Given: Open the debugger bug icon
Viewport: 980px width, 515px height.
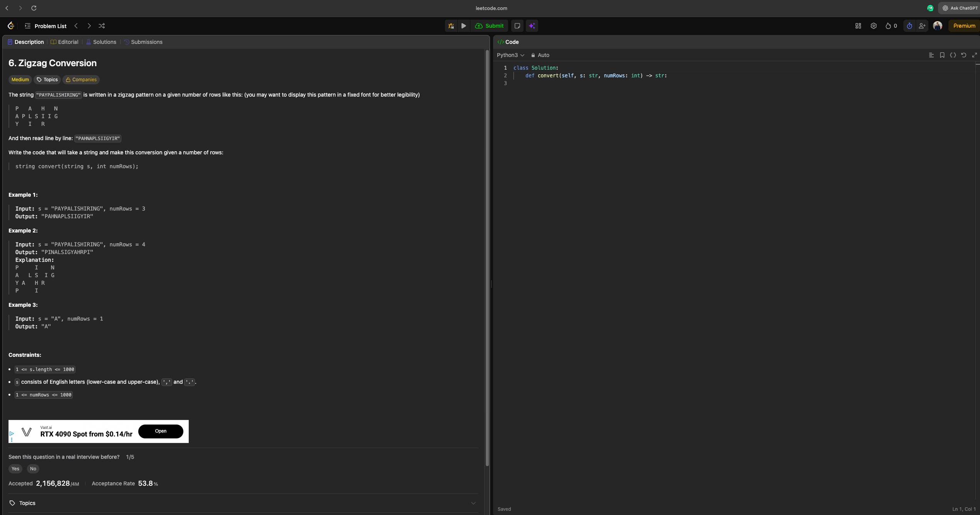Looking at the screenshot, I should click(451, 26).
